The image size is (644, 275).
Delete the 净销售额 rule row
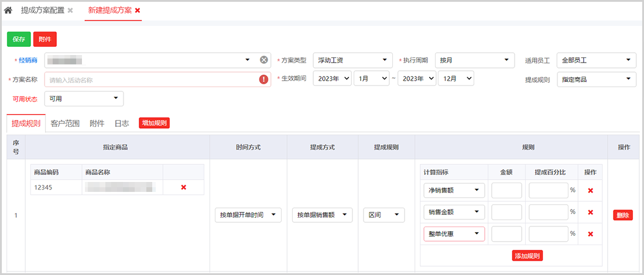pos(590,191)
